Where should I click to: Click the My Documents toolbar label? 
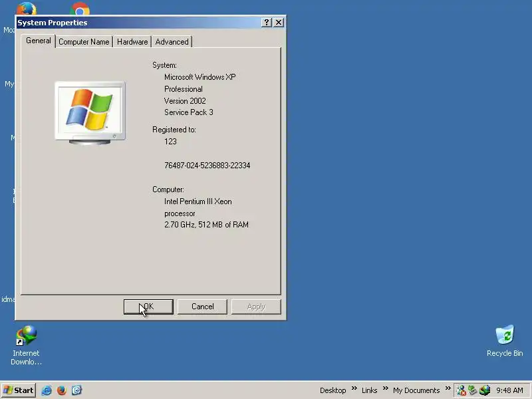[416, 390]
